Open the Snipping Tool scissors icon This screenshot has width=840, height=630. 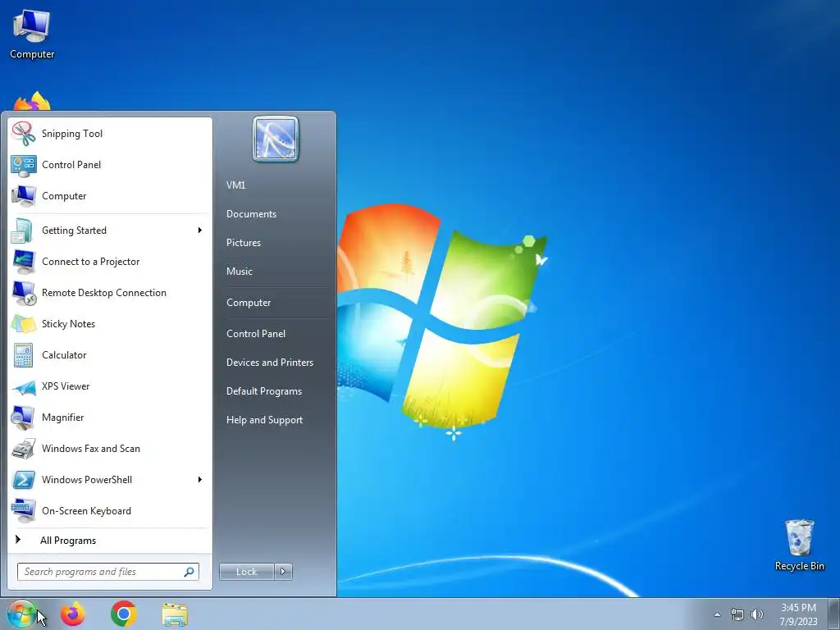click(24, 134)
